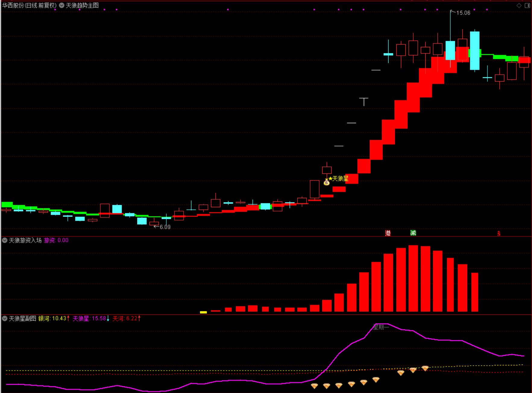Click the money bag signal icon beside 天狼星

coord(326,182)
